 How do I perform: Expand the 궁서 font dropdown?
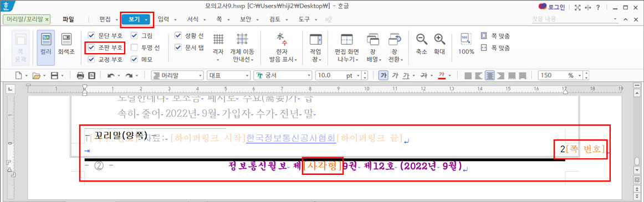click(308, 76)
